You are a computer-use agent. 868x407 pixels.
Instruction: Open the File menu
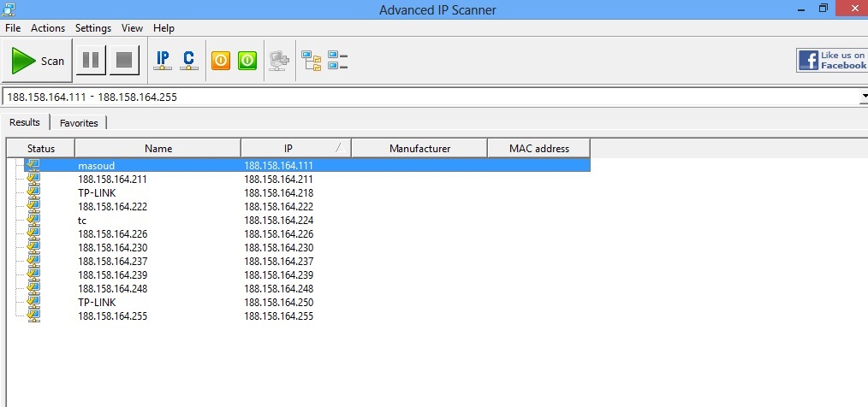pyautogui.click(x=13, y=27)
